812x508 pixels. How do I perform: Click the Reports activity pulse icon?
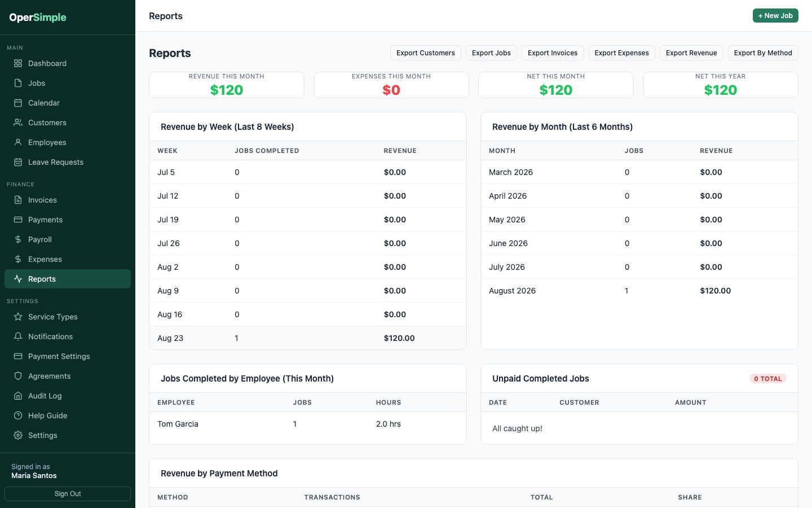tap(18, 279)
